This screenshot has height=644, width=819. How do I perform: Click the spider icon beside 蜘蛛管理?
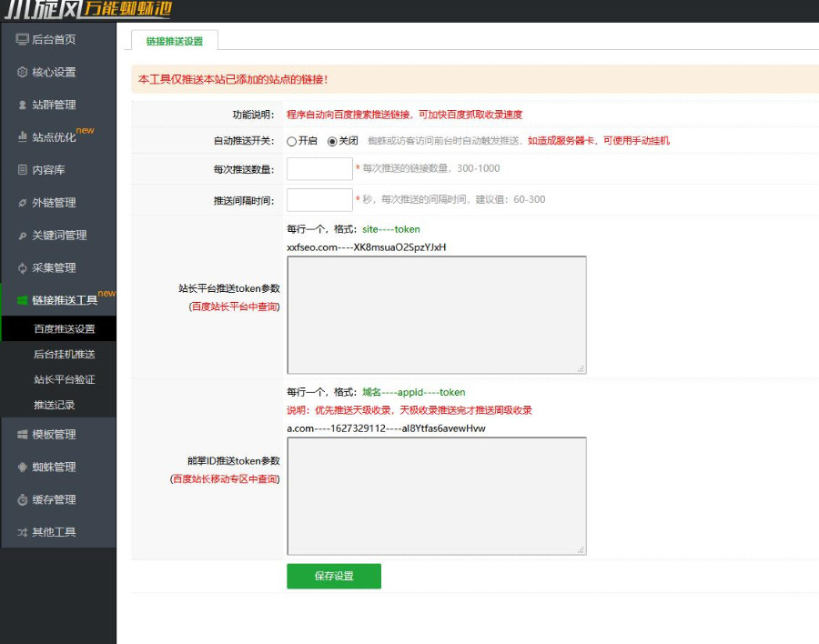23,468
